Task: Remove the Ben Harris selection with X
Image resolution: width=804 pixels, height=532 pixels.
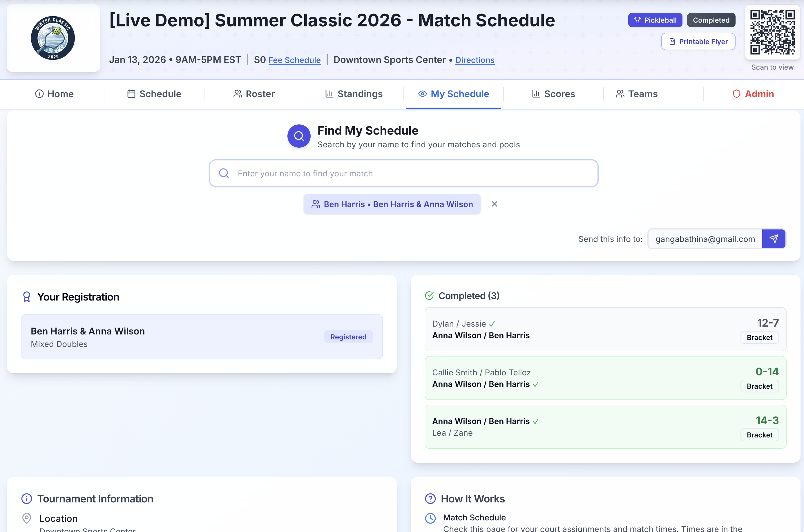Action: point(494,204)
